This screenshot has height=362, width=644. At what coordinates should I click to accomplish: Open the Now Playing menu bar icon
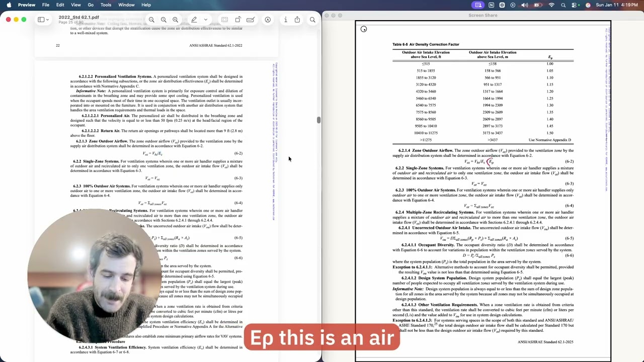point(513,5)
